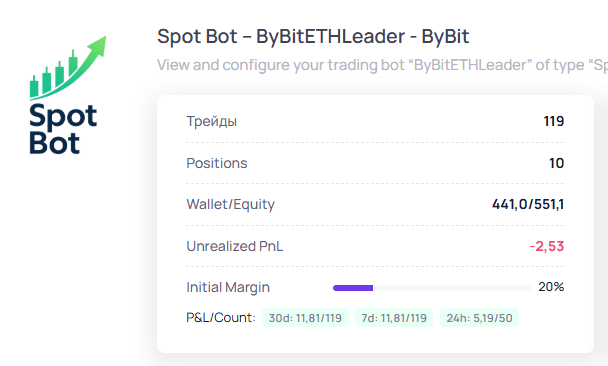Click the Positions value 10
This screenshot has width=608, height=366.
(556, 163)
